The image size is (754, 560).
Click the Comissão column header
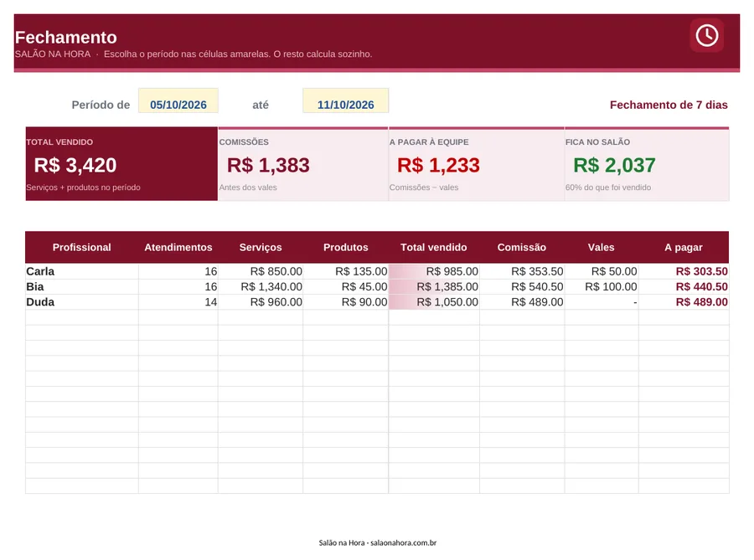[522, 247]
